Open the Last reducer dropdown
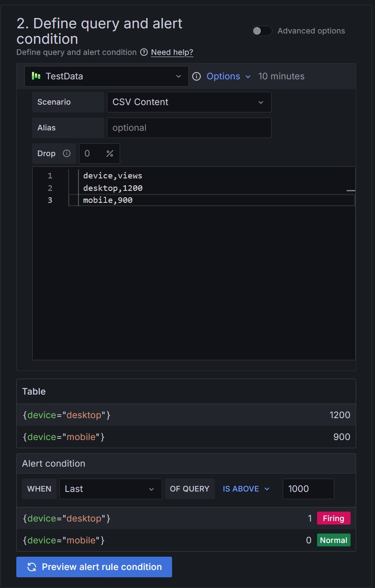 [110, 488]
